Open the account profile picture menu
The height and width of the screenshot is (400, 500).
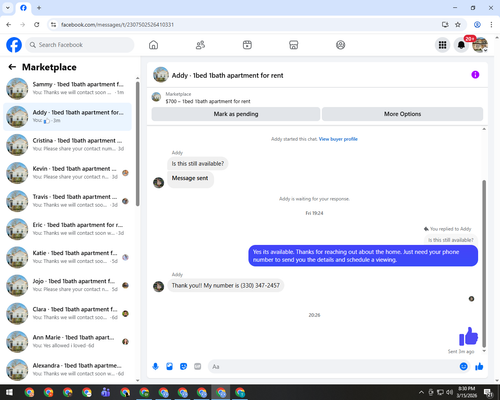[x=480, y=45]
